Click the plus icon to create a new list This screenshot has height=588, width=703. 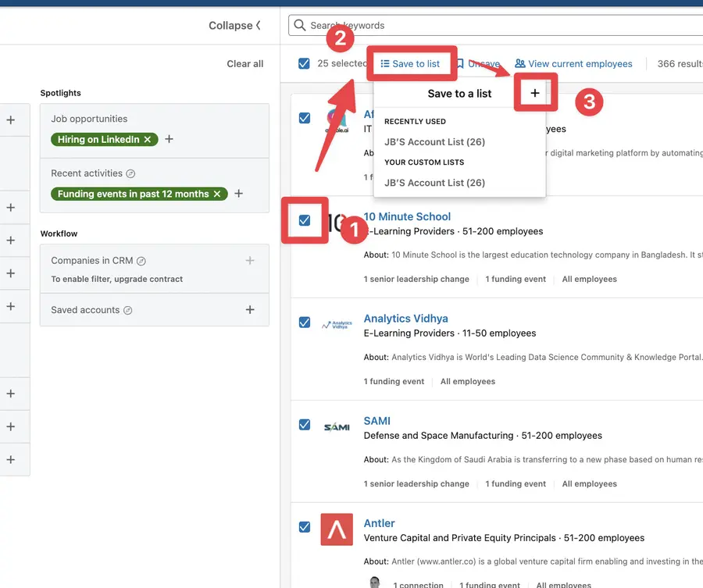click(x=536, y=92)
